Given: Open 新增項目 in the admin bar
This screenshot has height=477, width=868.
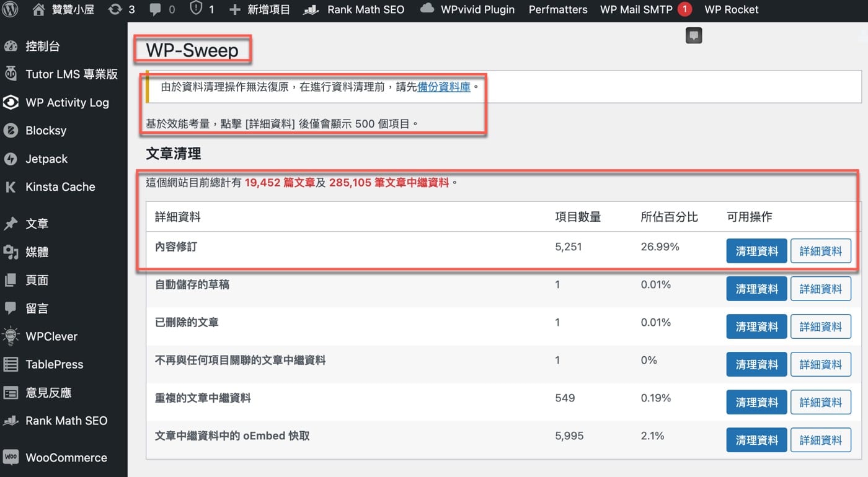Looking at the screenshot, I should coord(268,9).
